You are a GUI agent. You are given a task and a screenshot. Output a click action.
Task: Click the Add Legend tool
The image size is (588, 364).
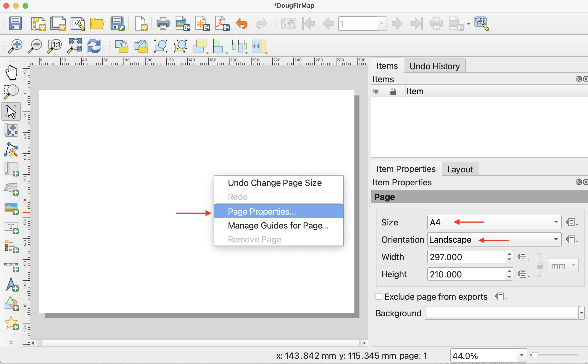coord(11,246)
